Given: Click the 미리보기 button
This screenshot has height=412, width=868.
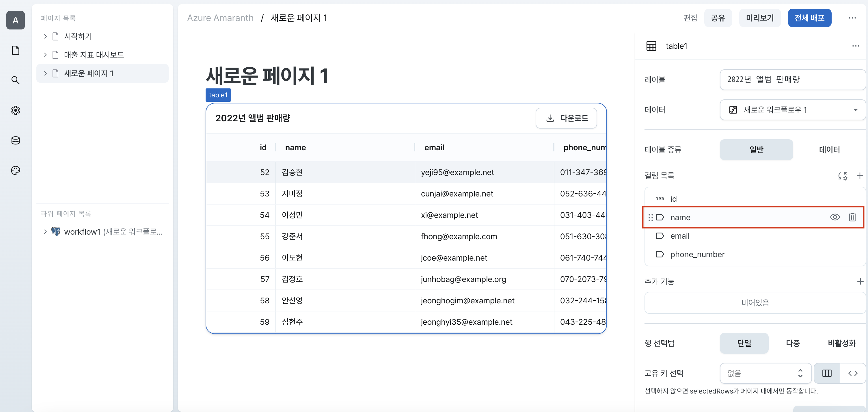Looking at the screenshot, I should [x=759, y=18].
